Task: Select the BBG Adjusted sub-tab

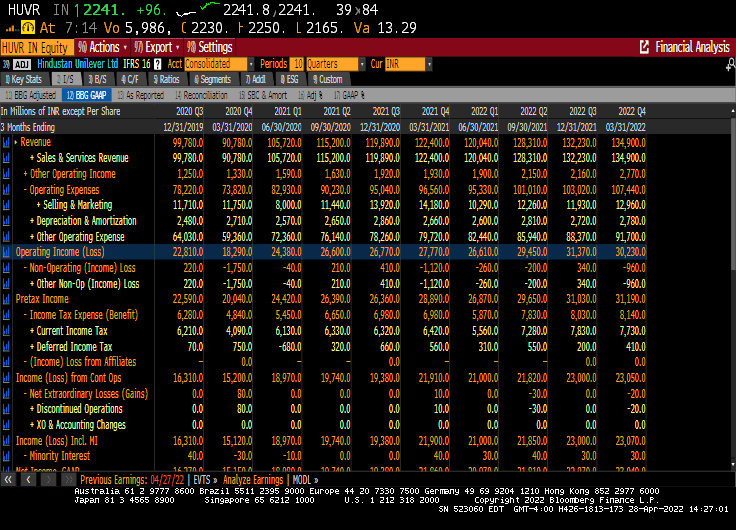Action: (x=31, y=95)
